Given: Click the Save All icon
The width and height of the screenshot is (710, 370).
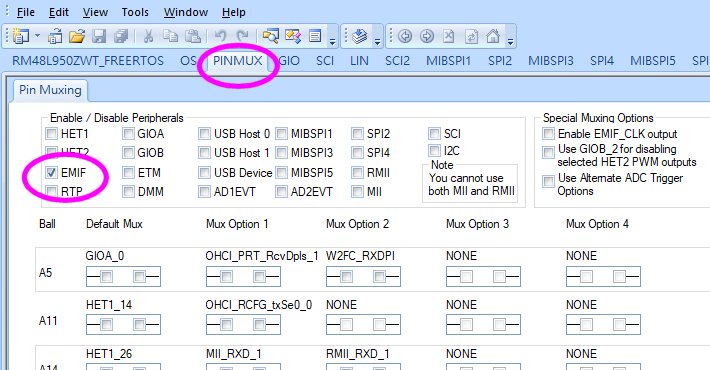Looking at the screenshot, I should pyautogui.click(x=121, y=36).
